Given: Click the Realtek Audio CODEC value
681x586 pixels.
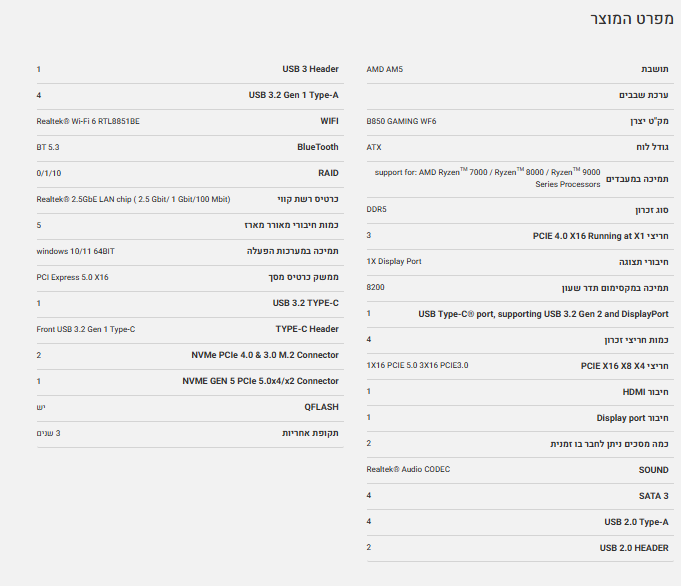Looking at the screenshot, I should 408,469.
